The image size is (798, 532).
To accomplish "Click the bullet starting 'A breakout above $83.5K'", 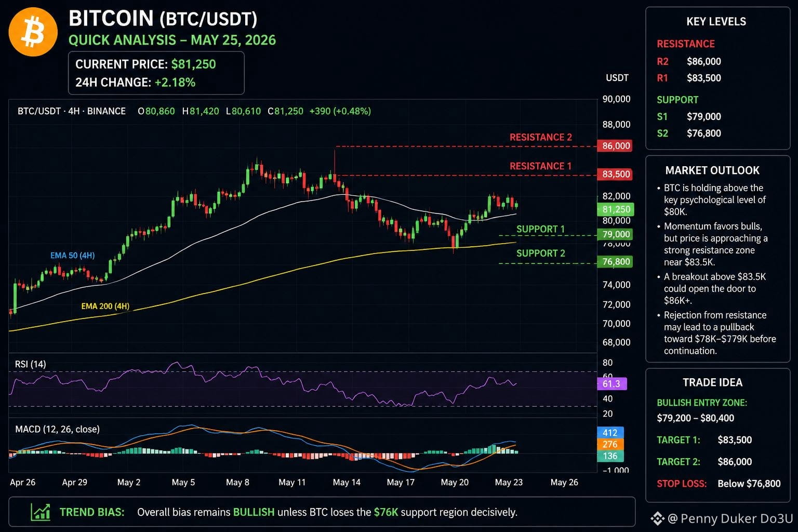I will point(711,288).
